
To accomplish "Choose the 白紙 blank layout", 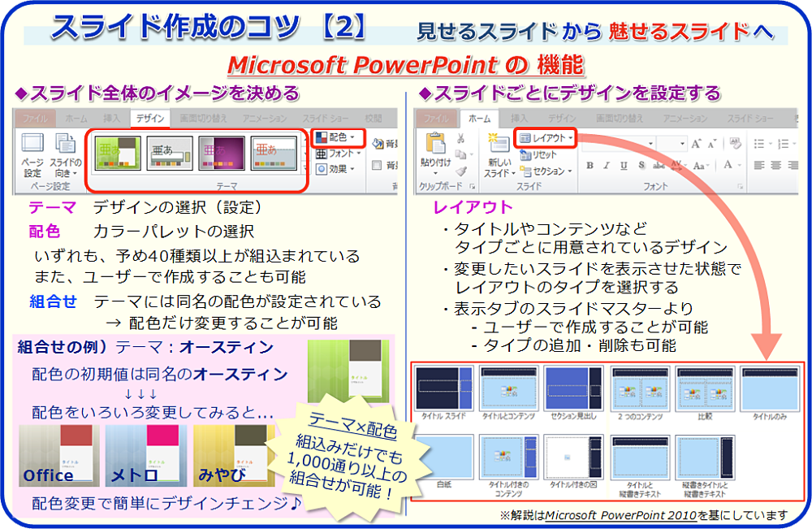I will 444,462.
